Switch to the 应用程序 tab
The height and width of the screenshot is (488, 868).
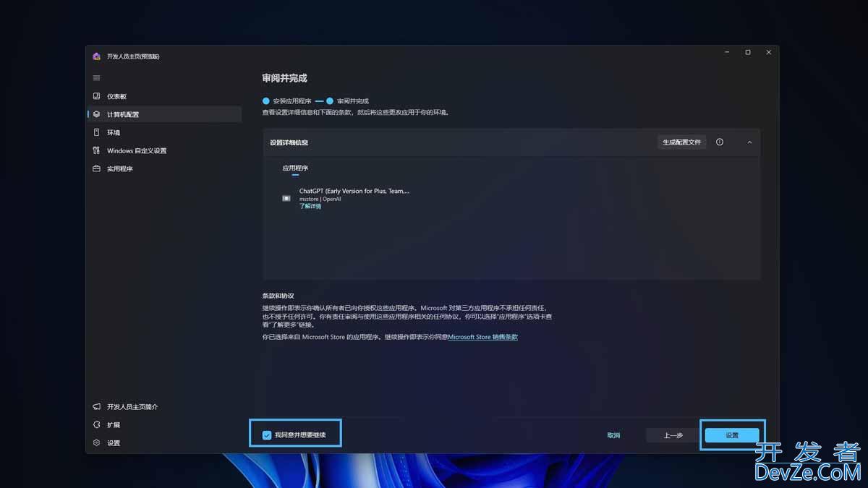(x=295, y=168)
